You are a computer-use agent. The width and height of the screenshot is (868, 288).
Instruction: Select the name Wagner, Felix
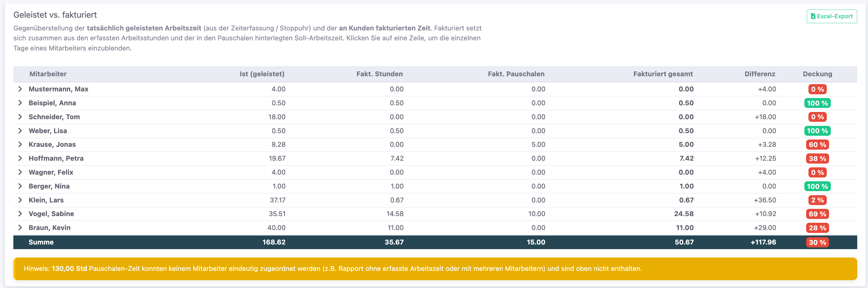(51, 172)
